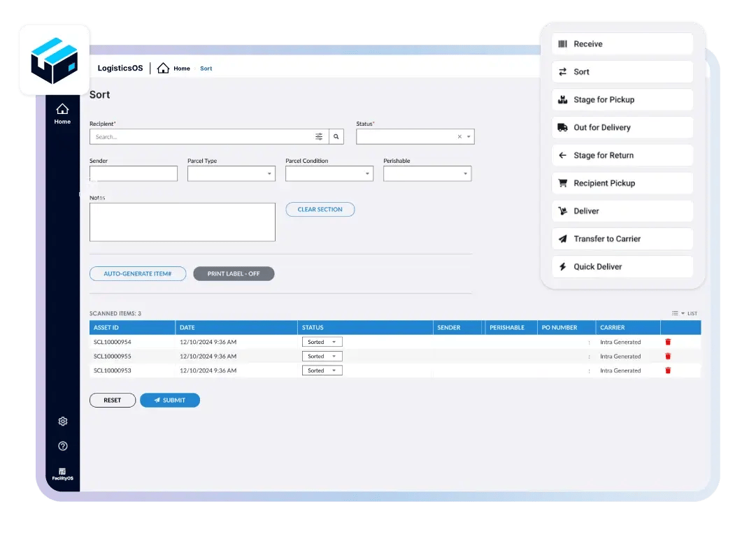The width and height of the screenshot is (756, 546).
Task: Open Home in the left sidebar
Action: [x=62, y=114]
